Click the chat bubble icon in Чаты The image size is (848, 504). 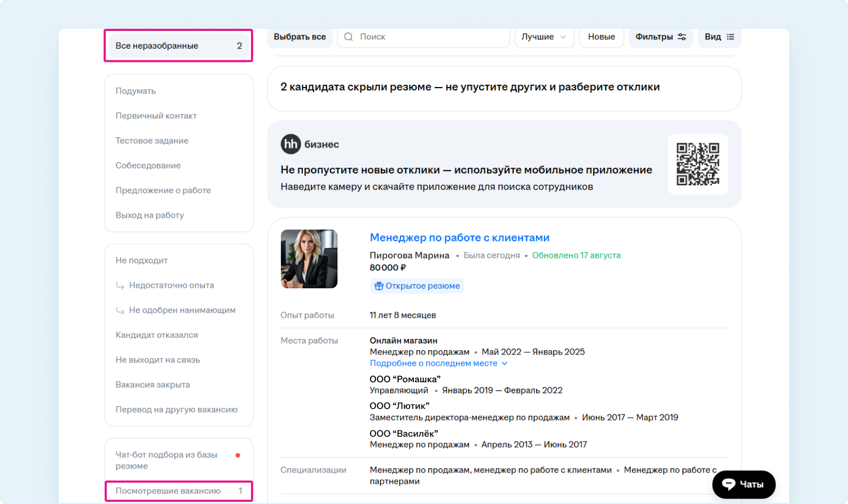pyautogui.click(x=728, y=484)
